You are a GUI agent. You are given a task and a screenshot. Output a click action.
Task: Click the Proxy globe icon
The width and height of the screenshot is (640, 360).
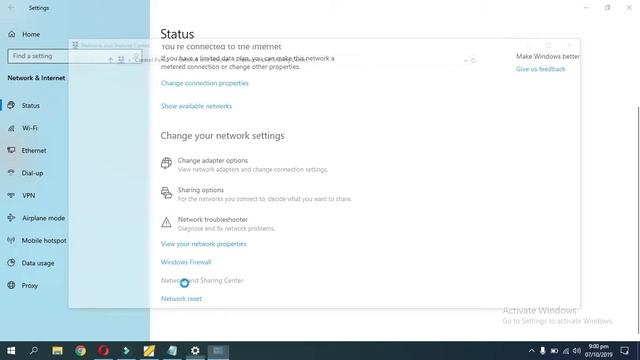pyautogui.click(x=11, y=285)
